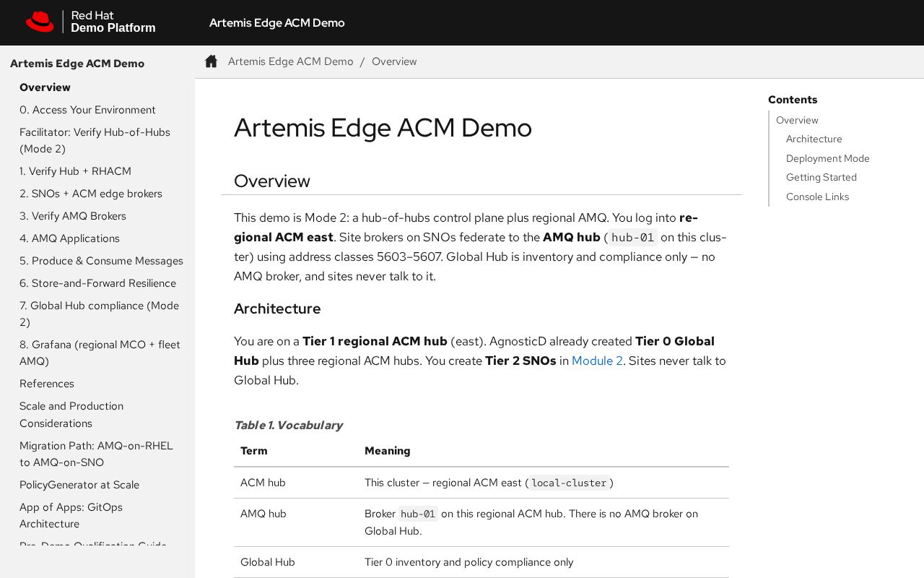
Task: Click the 'Architecture' section heading
Action: pos(277,309)
